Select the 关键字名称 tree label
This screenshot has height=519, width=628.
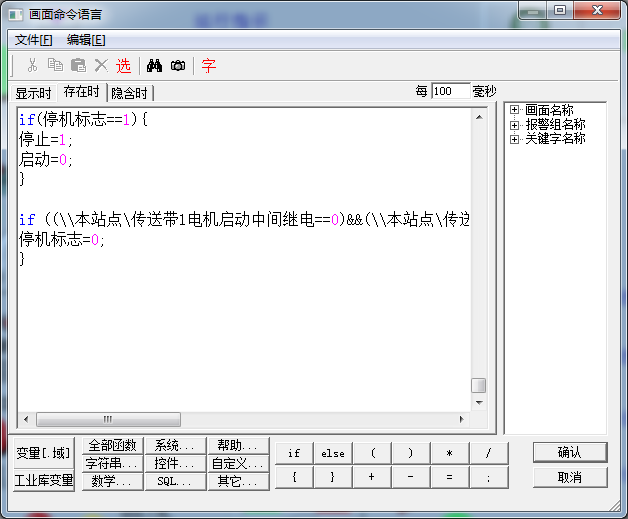point(556,139)
